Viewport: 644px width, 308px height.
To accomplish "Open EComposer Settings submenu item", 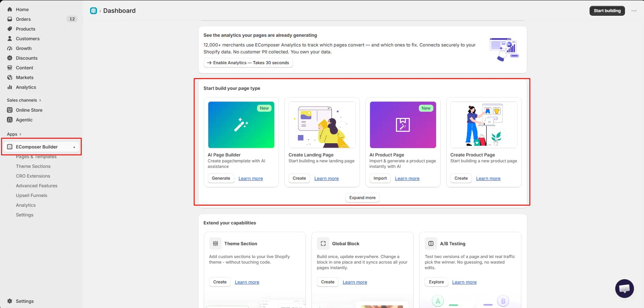I will click(x=25, y=215).
